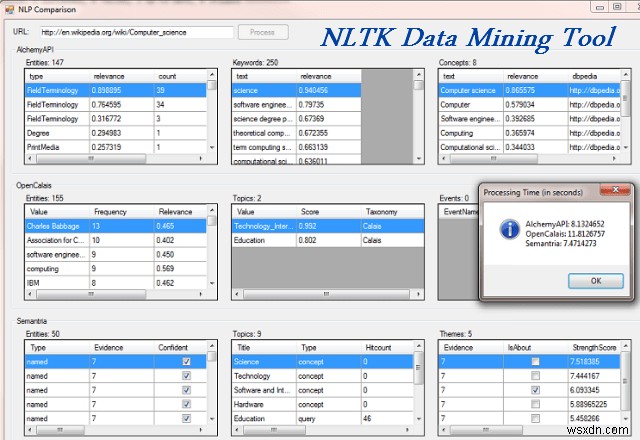The image size is (640, 440).
Task: Select the 'Technology' Semantria topic row
Action: (x=323, y=376)
